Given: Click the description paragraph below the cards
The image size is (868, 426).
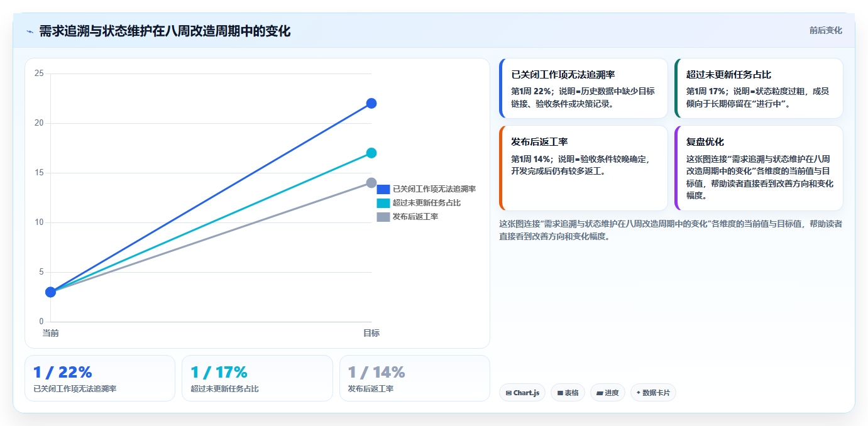Looking at the screenshot, I should point(671,230).
